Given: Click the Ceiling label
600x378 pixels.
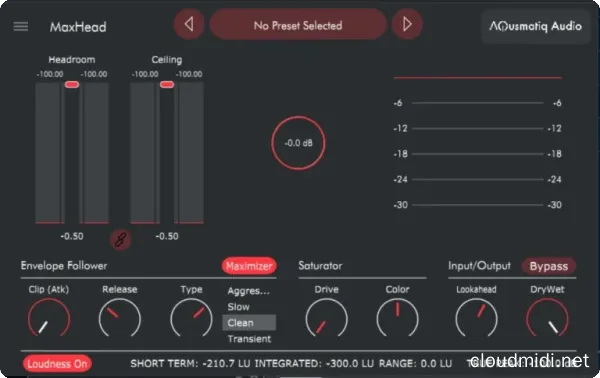Looking at the screenshot, I should (x=167, y=60).
